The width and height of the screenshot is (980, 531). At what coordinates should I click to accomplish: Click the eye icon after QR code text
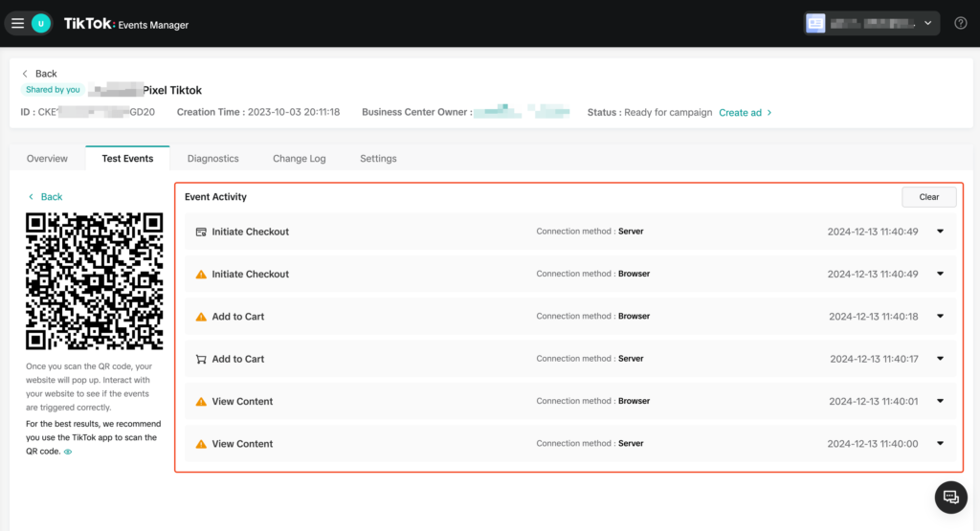pos(68,452)
